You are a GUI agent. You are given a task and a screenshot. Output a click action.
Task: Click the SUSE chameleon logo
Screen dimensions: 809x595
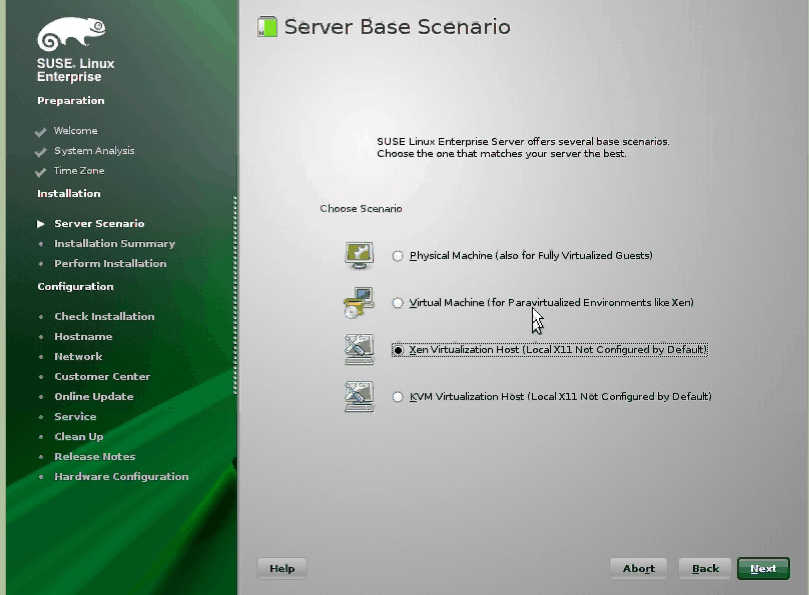pos(71,34)
